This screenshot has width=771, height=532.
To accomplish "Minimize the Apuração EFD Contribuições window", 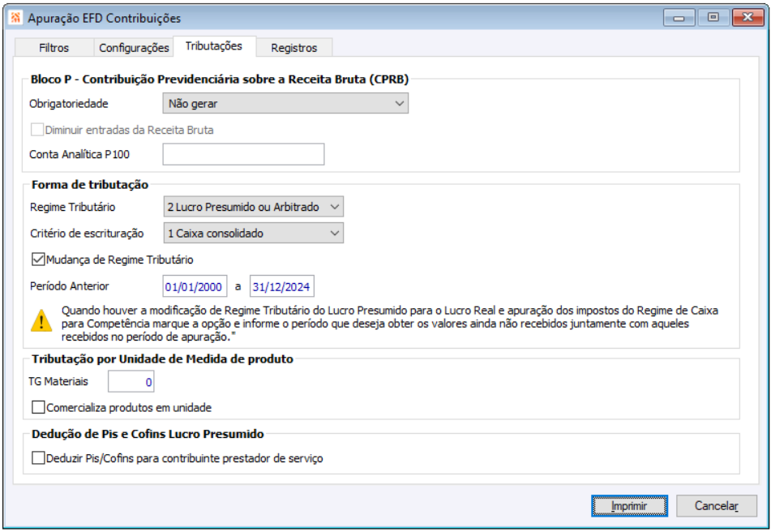I will 679,18.
